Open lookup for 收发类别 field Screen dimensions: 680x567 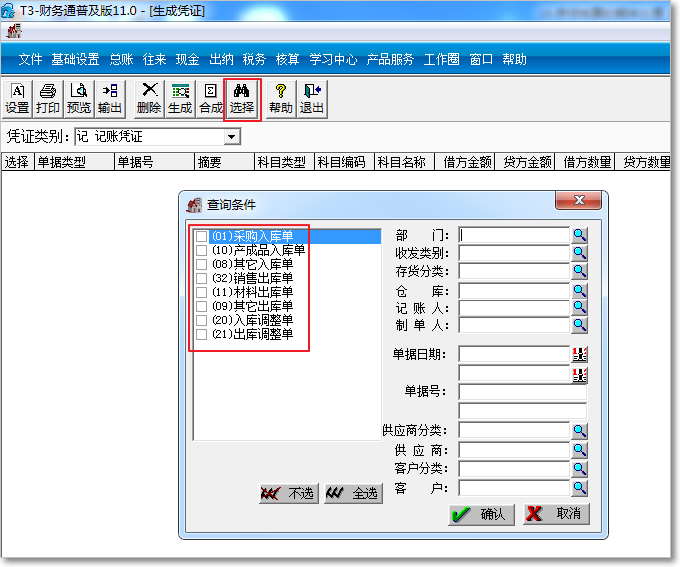point(579,252)
